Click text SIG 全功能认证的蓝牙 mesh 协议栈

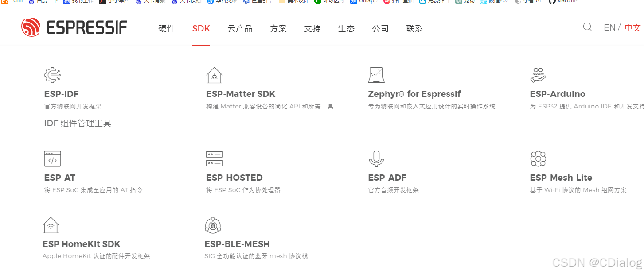(256, 256)
